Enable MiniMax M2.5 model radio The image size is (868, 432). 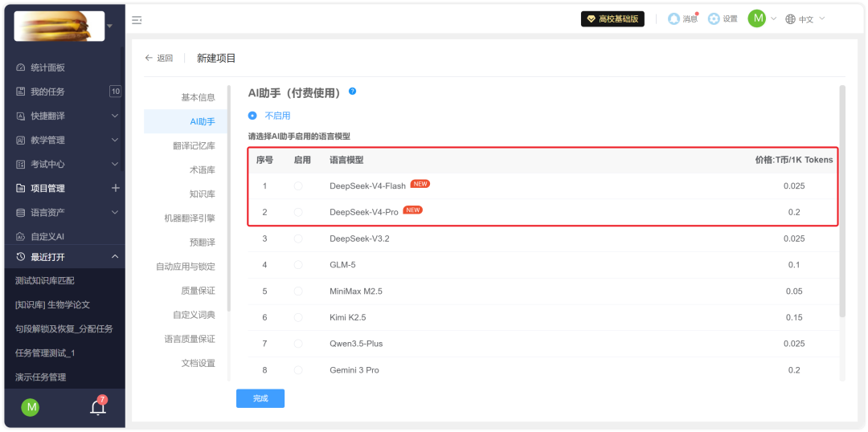click(298, 291)
